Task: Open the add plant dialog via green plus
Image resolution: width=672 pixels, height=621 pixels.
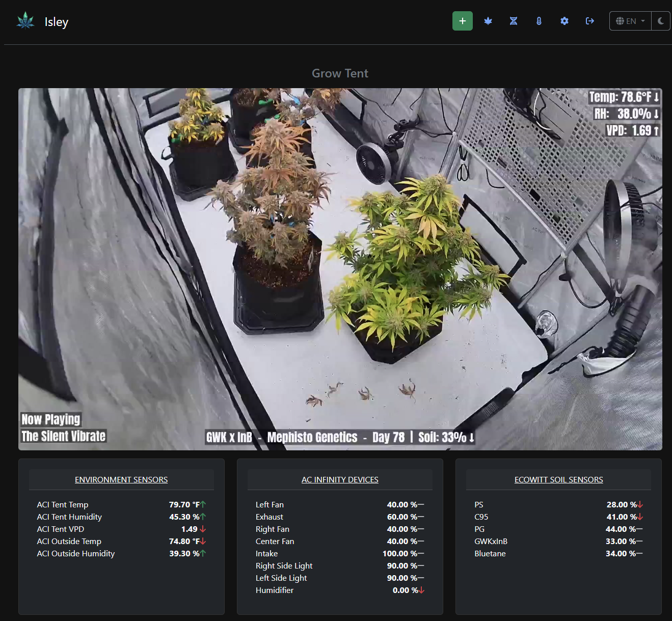Action: click(x=462, y=21)
